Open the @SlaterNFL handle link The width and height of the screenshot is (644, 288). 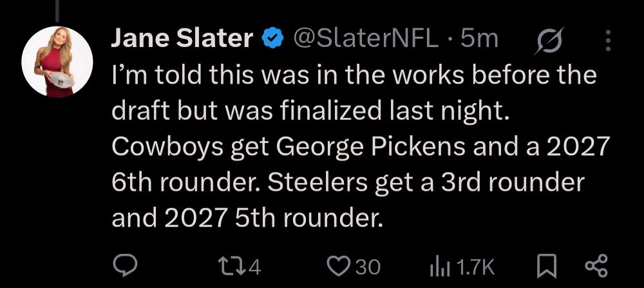pyautogui.click(x=365, y=39)
